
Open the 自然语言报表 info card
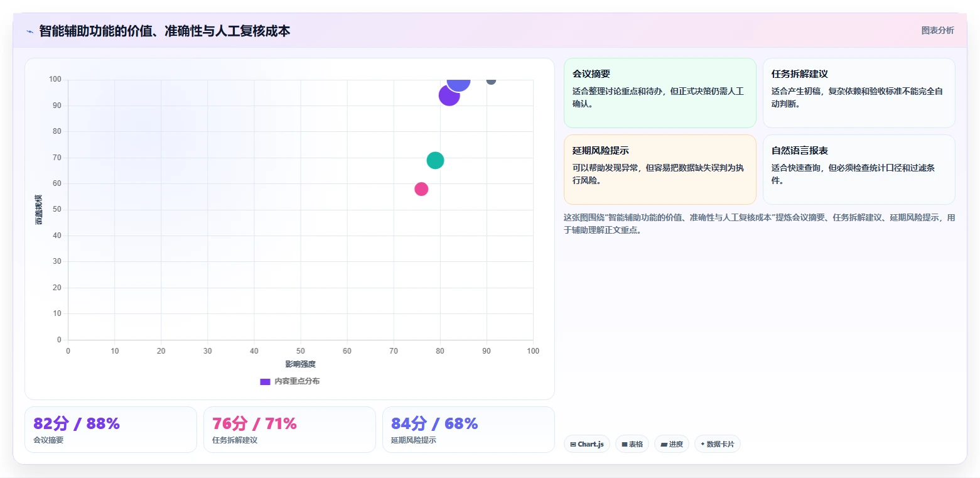pos(859,170)
